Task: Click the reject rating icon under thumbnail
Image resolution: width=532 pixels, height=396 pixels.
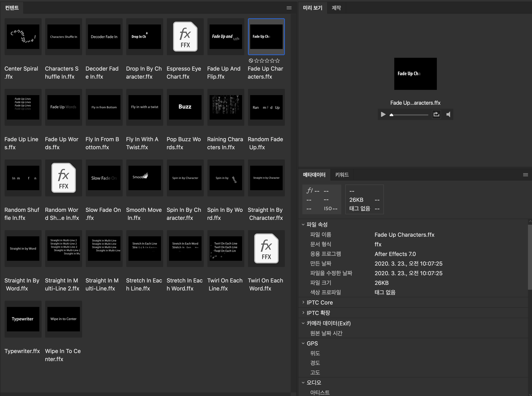Action: point(251,61)
